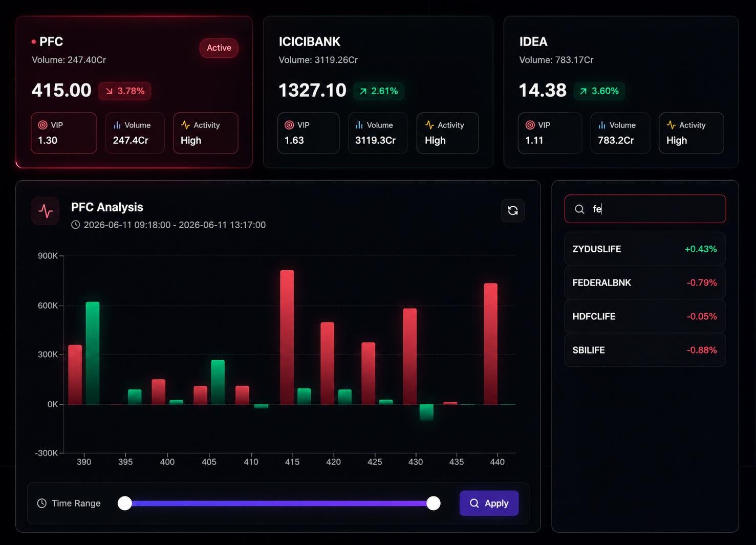Click the left Time Range slider handle
Screen dimensions: 756x545
tap(125, 503)
